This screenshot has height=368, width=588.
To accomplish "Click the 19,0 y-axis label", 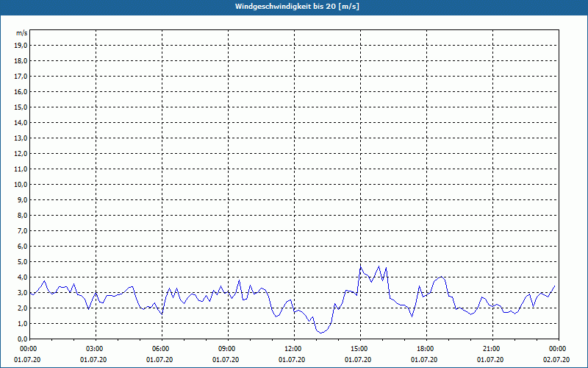I will 21,46.
